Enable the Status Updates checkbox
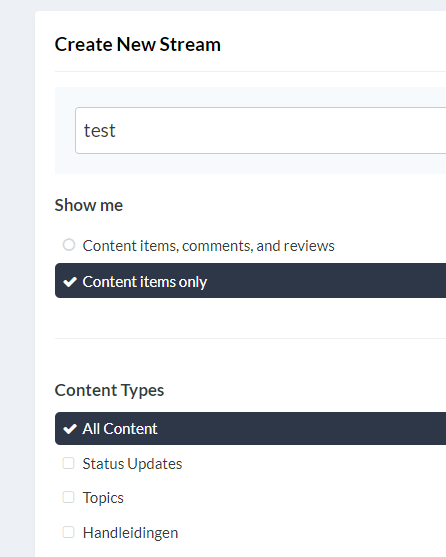 click(x=69, y=463)
